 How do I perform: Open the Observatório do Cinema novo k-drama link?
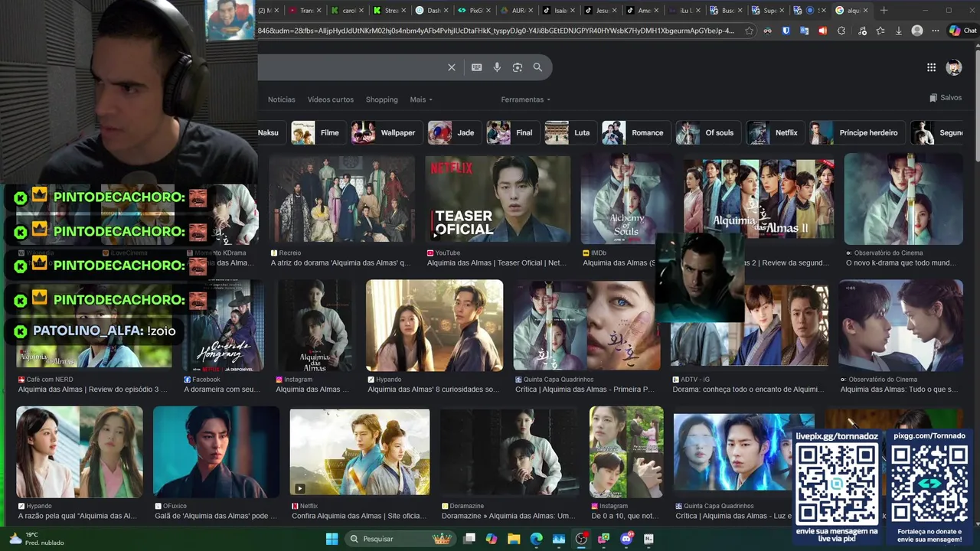[901, 262]
